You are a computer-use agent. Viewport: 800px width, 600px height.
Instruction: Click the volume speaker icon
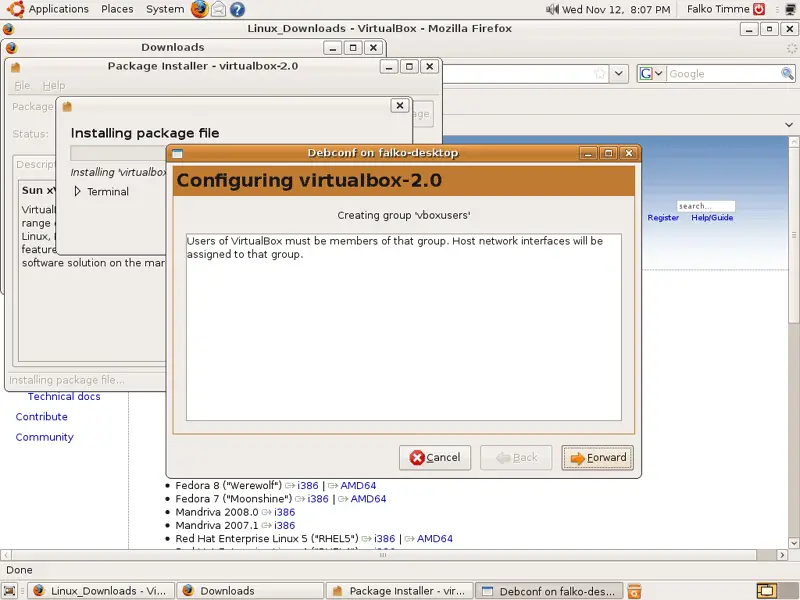(552, 9)
